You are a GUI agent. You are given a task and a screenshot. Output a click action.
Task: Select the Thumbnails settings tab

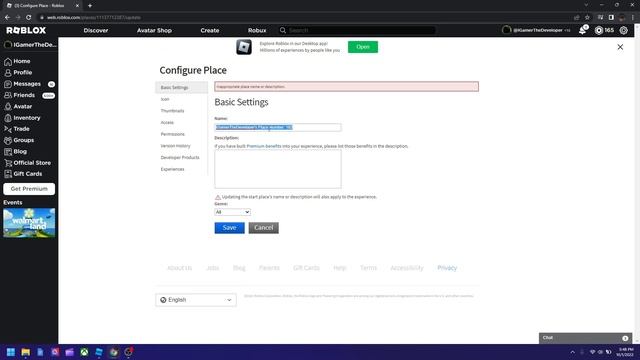pyautogui.click(x=172, y=111)
